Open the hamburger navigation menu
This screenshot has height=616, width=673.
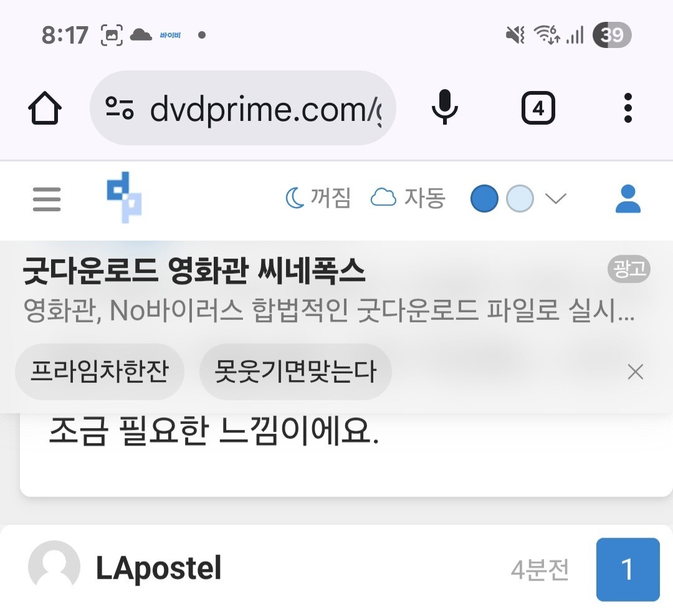[x=47, y=199]
